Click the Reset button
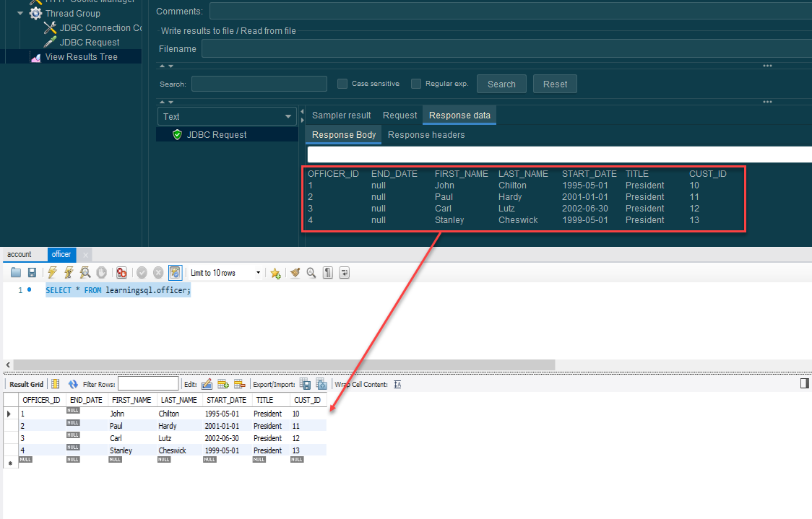Image resolution: width=812 pixels, height=519 pixels. 555,84
